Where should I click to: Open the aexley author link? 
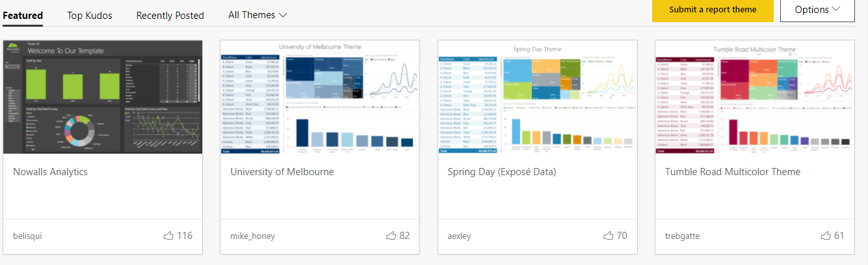(460, 236)
